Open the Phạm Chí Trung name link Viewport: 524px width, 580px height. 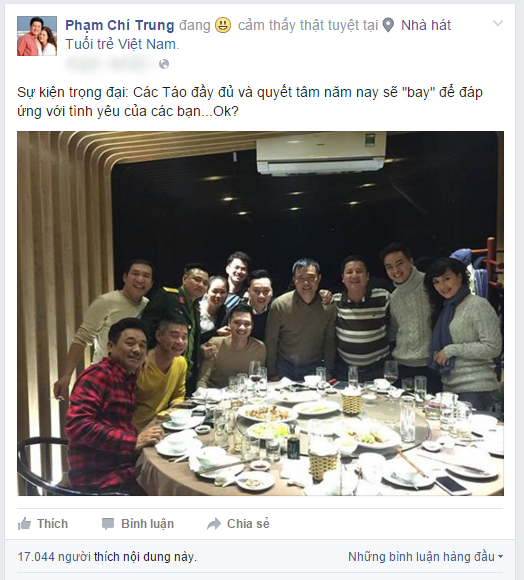pos(119,25)
